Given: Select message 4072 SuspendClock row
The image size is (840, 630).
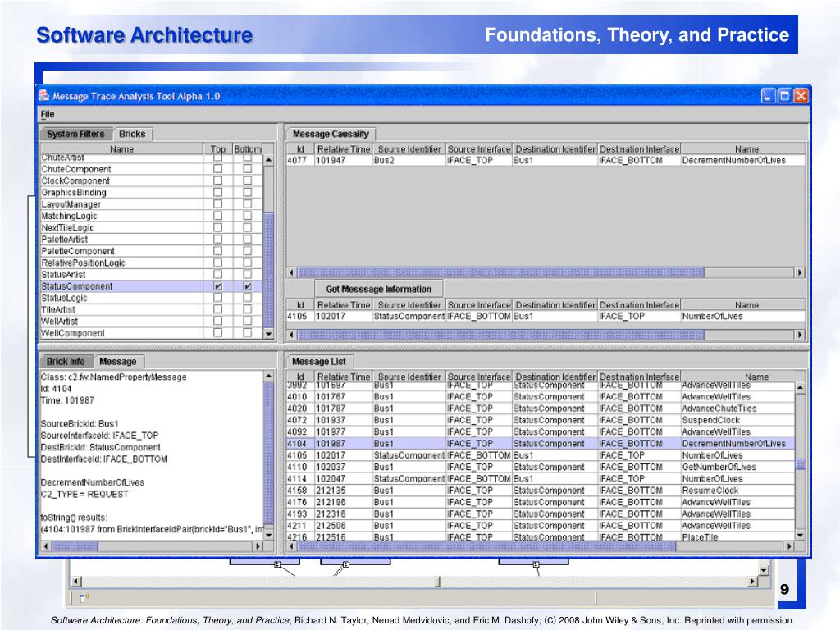Looking at the screenshot, I should pyautogui.click(x=541, y=420).
